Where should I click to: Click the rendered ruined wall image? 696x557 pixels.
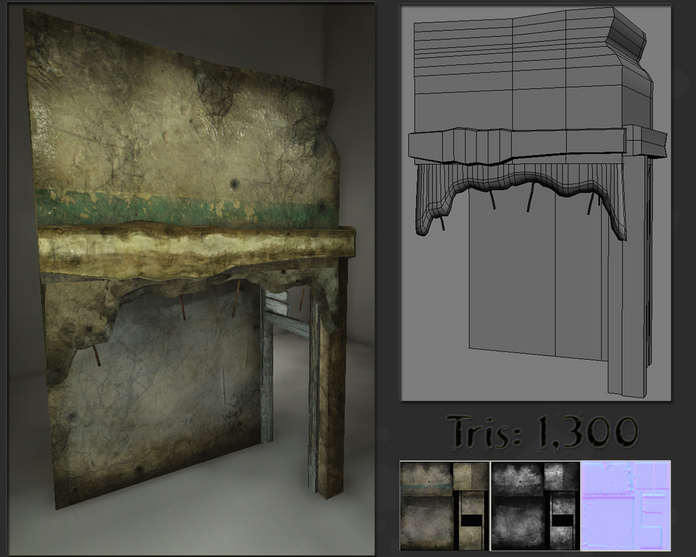(x=191, y=279)
